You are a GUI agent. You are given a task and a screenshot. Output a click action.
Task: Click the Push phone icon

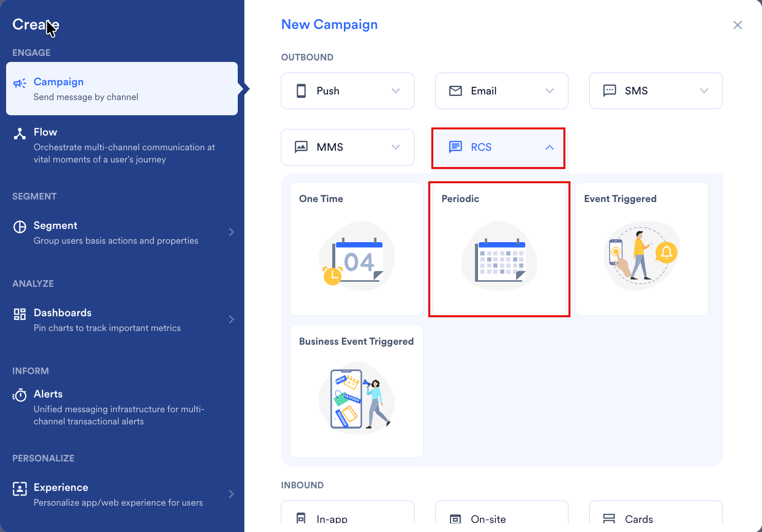[x=301, y=91]
